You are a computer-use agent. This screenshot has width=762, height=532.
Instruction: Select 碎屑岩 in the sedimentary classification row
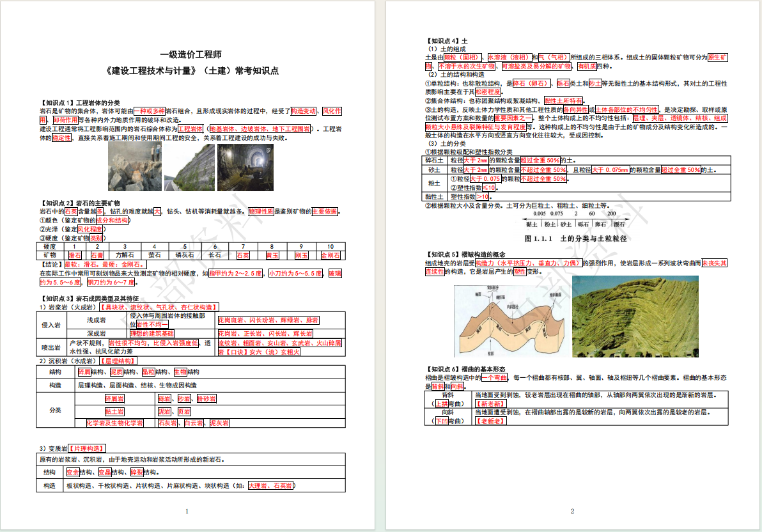[x=114, y=399]
